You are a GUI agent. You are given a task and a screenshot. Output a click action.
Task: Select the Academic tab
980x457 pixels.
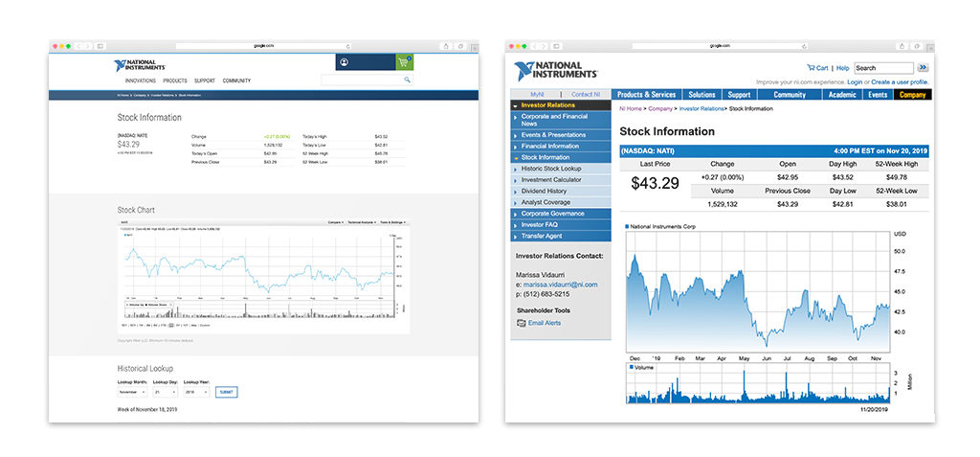pos(842,95)
